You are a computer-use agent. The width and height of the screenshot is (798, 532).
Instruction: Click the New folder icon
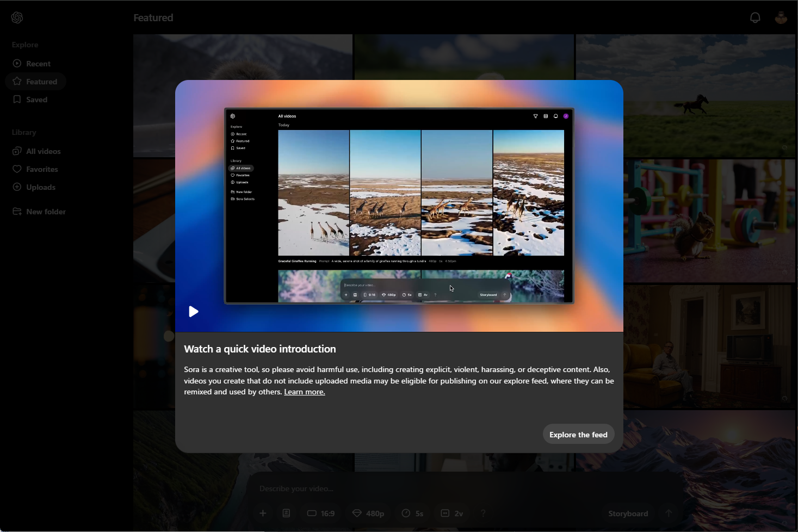(17, 212)
